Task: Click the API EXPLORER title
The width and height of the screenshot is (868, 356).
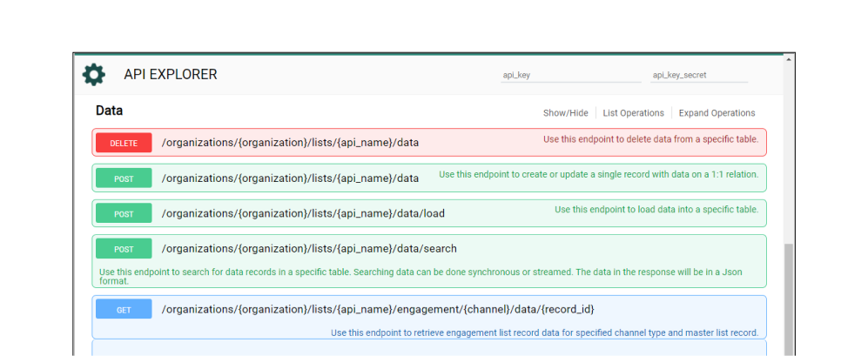Action: click(x=171, y=74)
